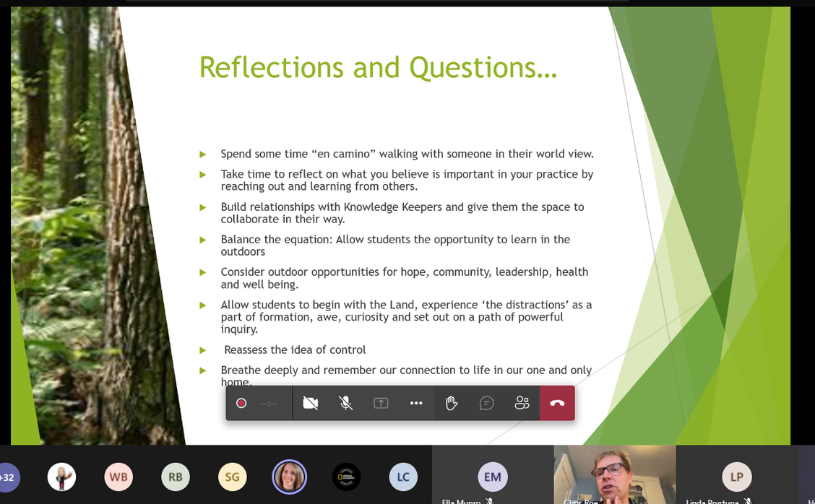Click the bullet "Consider outdoor opportunities for hope"

pos(405,278)
